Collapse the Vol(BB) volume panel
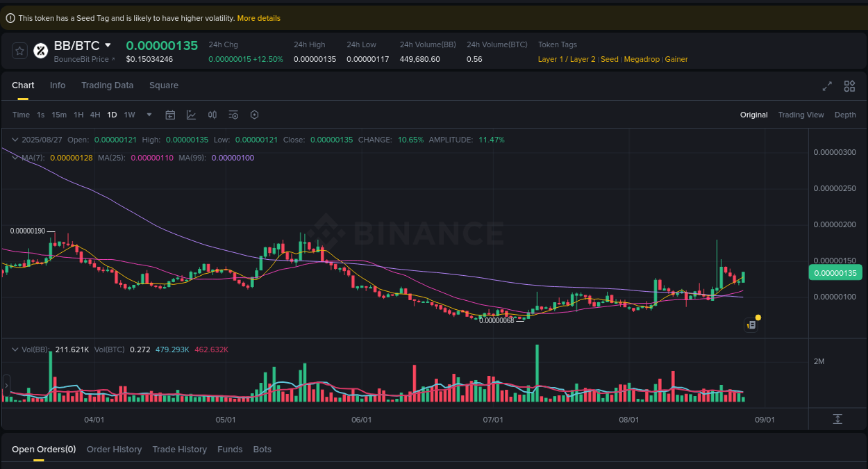The image size is (868, 469). (x=15, y=349)
